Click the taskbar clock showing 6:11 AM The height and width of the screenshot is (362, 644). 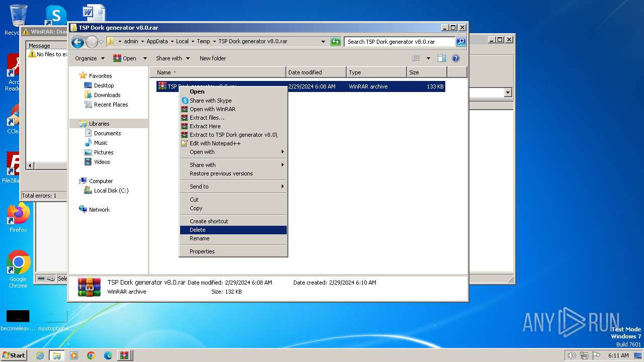pos(618,355)
